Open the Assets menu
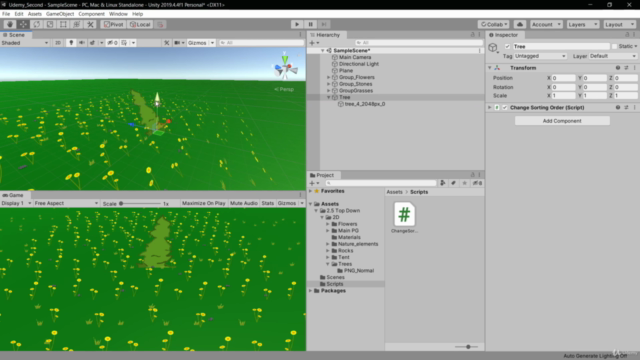Image resolution: width=640 pixels, height=360 pixels. pos(35,14)
